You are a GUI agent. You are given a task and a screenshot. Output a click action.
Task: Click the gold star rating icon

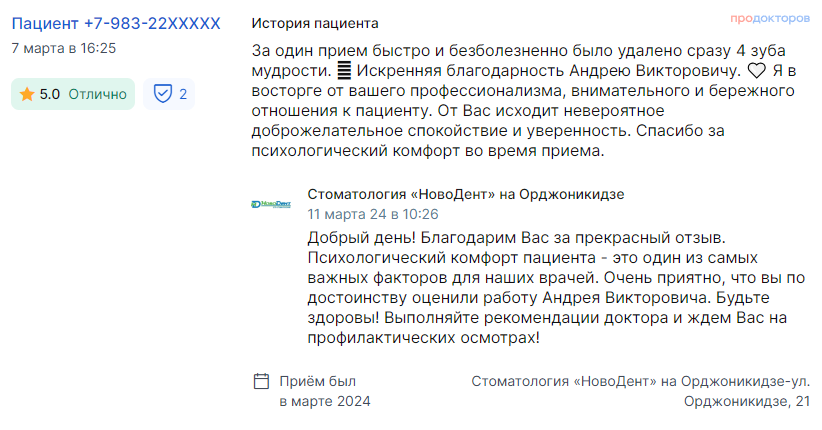(27, 94)
